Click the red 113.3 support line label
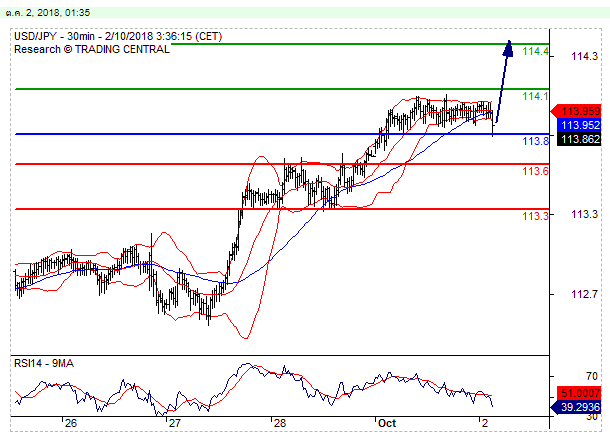This screenshot has height=439, width=610. coord(535,216)
